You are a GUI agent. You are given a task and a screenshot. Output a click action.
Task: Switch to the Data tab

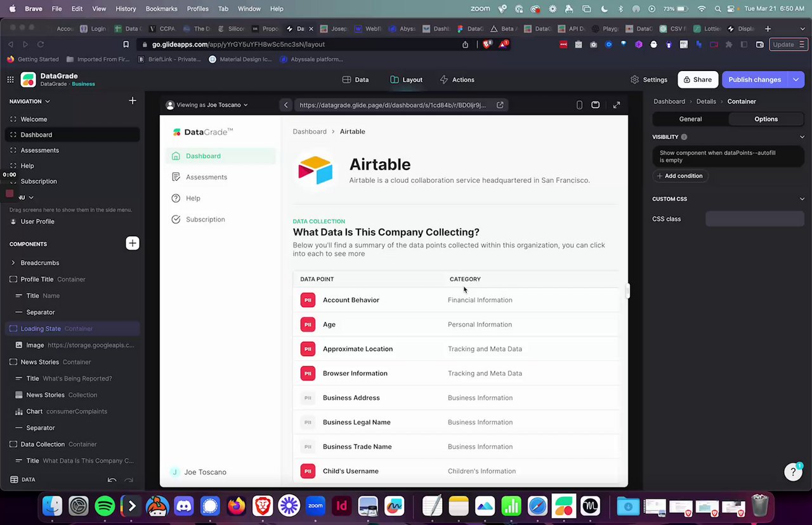355,79
